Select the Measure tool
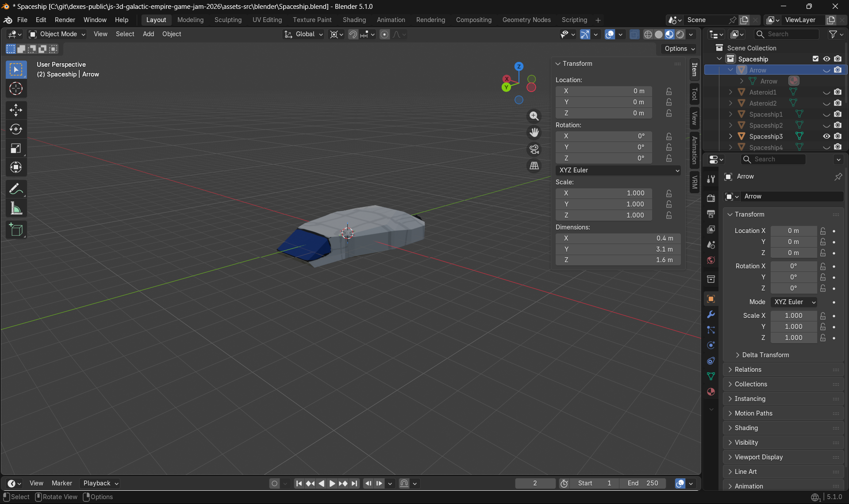The width and height of the screenshot is (849, 504). 16,208
